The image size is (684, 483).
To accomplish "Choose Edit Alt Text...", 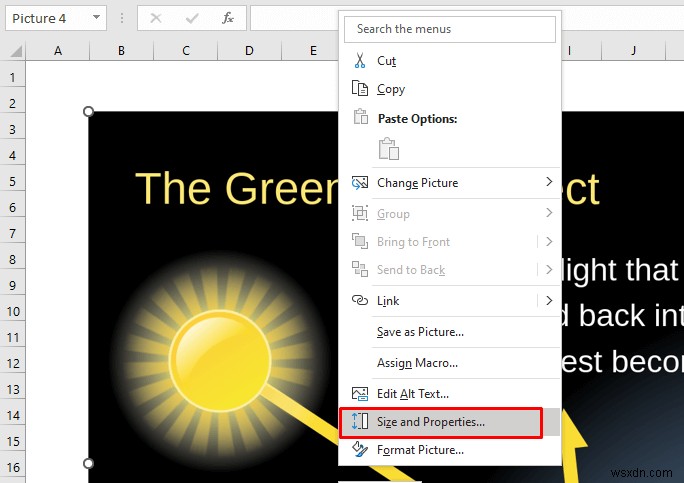I will tap(450, 394).
